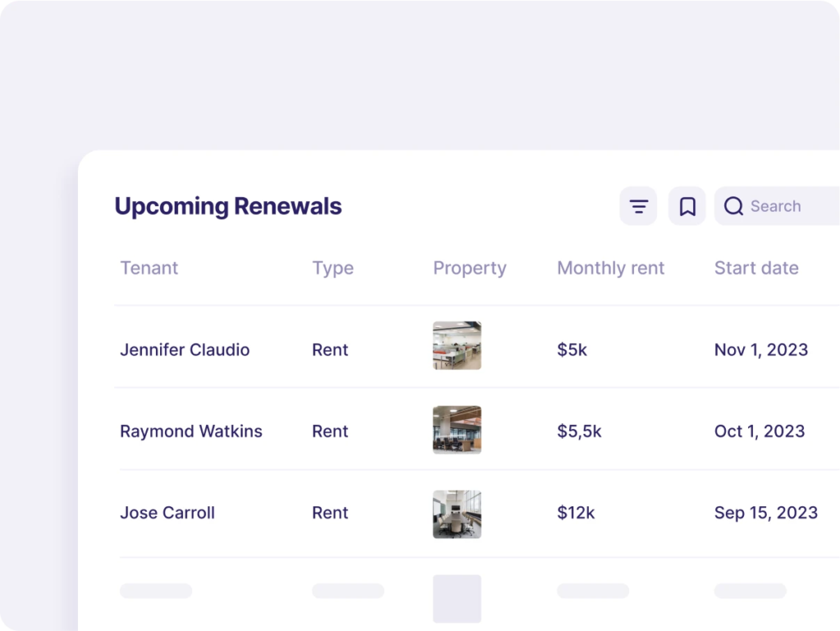Select tenant Jennifer Claudio
Viewport: 840px width, 631px height.
pos(185,350)
